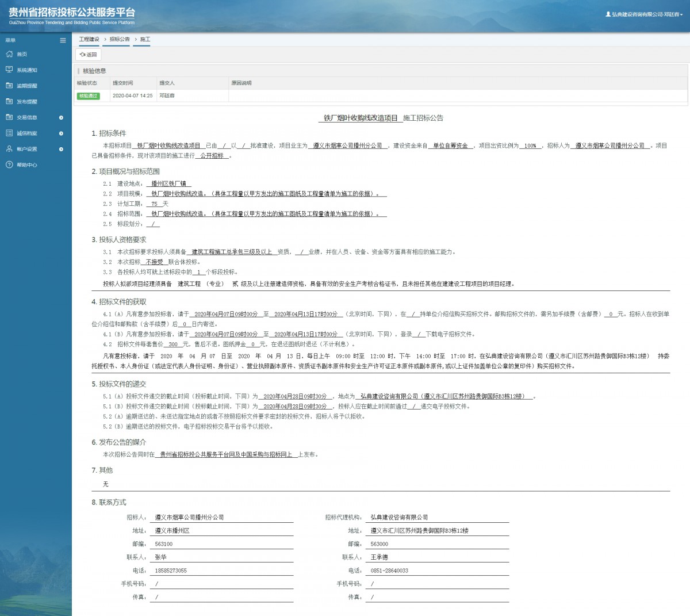This screenshot has width=690, height=616.
Task: Go to 工程建设 breadcrumb tab
Action: click(x=89, y=39)
